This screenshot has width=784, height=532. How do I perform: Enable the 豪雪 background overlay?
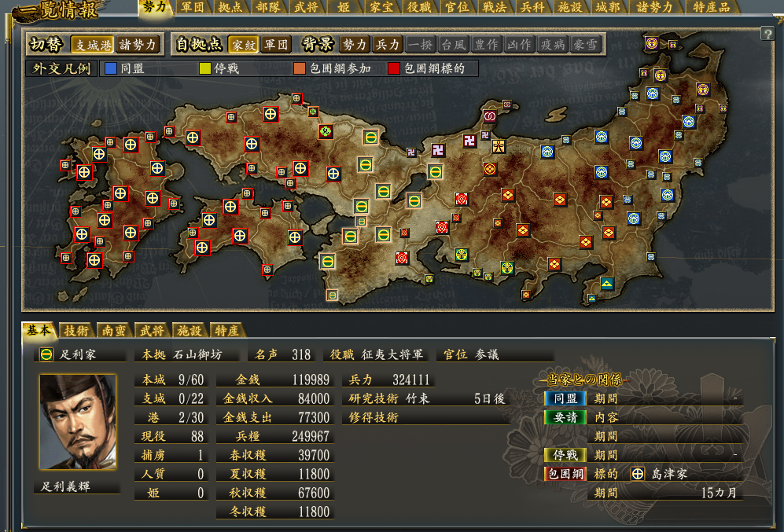586,45
